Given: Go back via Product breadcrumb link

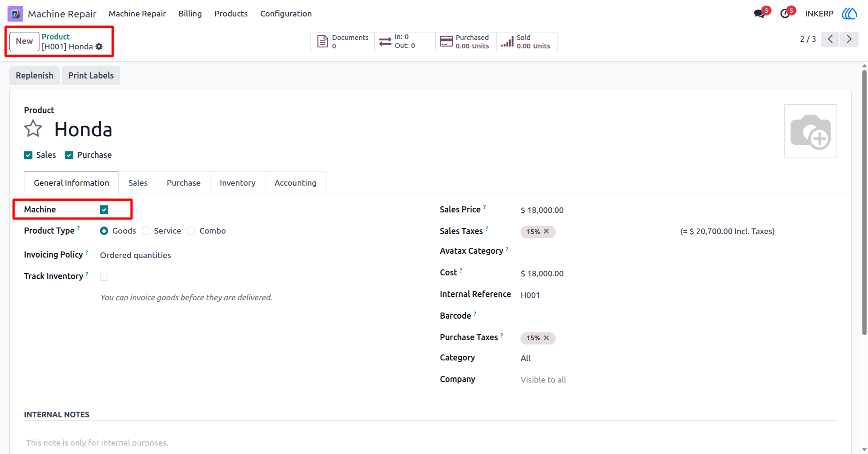Looking at the screenshot, I should click(55, 37).
